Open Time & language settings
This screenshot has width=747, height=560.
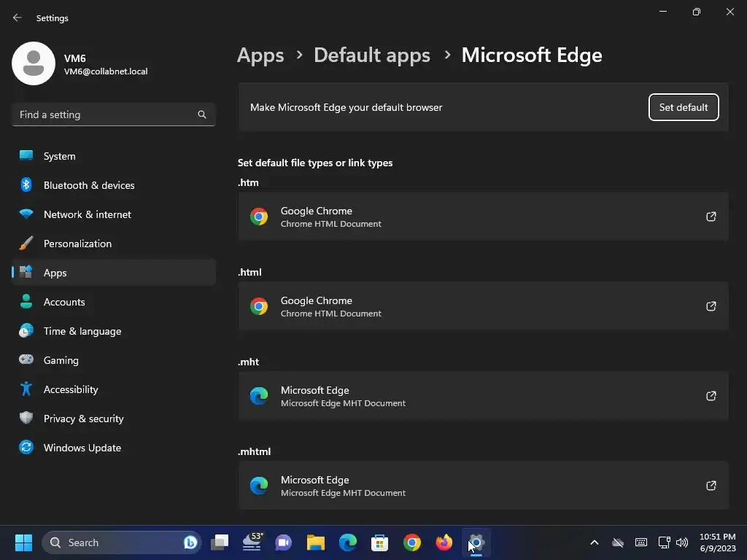click(113, 331)
